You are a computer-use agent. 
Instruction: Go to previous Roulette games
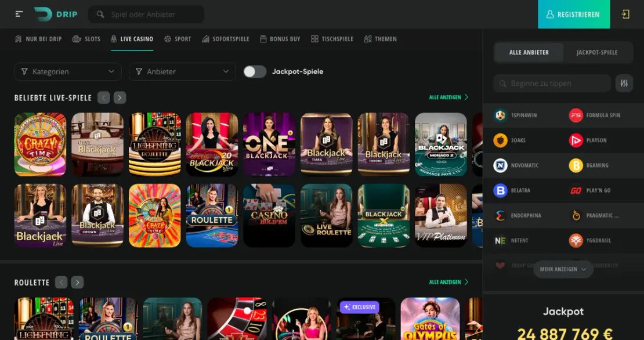61,283
